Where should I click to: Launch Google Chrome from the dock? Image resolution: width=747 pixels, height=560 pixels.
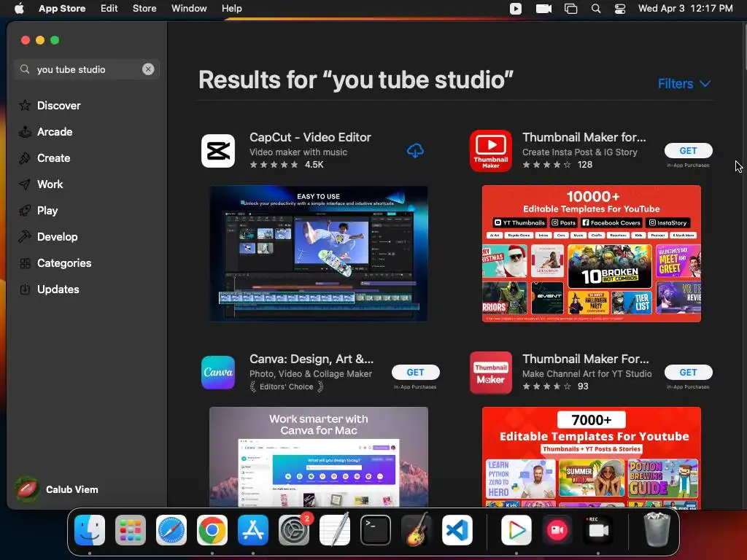tap(212, 530)
